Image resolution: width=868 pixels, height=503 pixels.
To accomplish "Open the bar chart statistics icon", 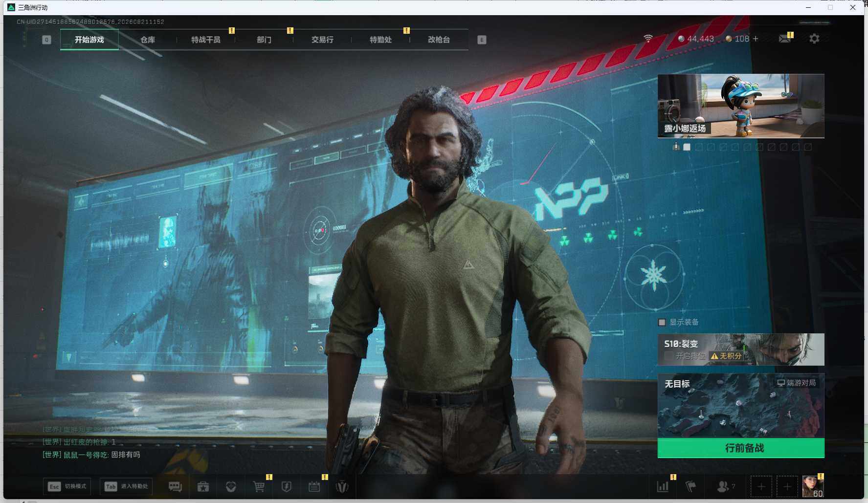I will click(x=663, y=486).
